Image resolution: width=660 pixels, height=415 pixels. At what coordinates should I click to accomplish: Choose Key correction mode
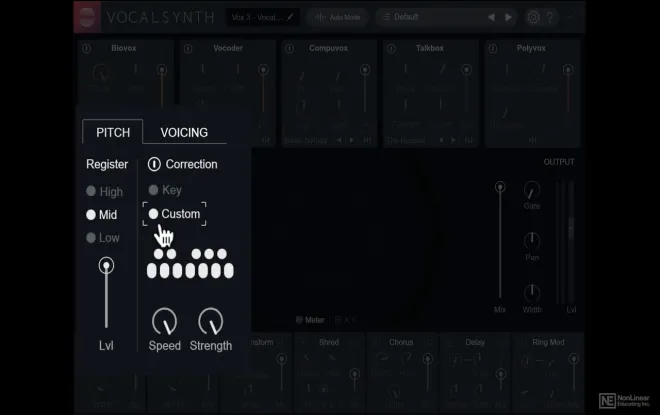[165, 190]
